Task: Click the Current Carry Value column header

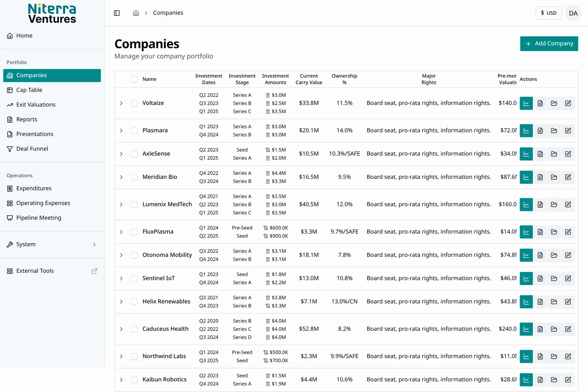Action: [309, 79]
